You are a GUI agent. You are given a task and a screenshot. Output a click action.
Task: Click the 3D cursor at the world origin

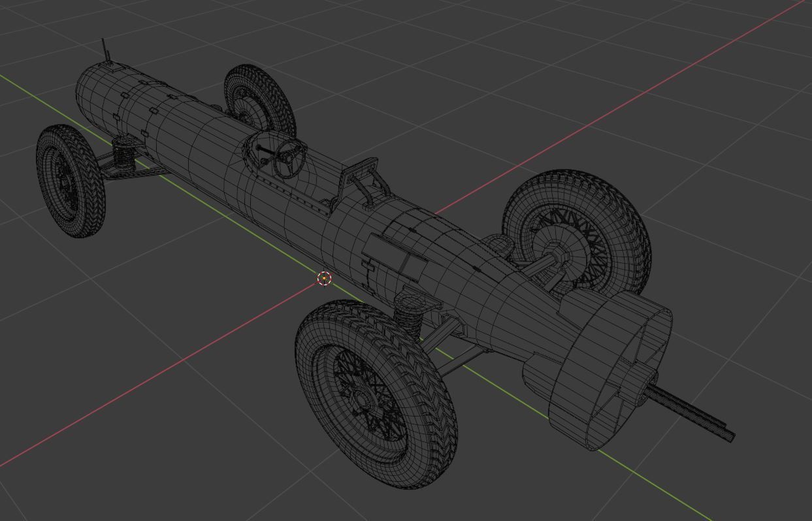[324, 279]
